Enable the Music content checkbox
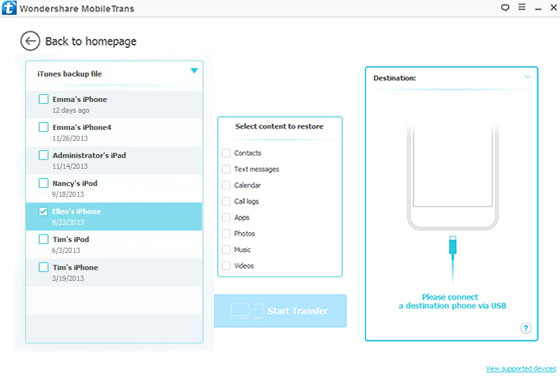 226,249
